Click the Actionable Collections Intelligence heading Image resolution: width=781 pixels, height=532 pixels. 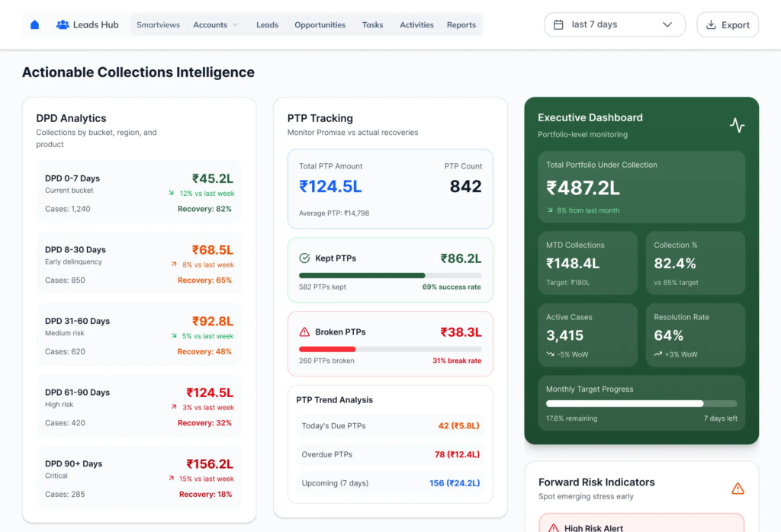click(138, 72)
